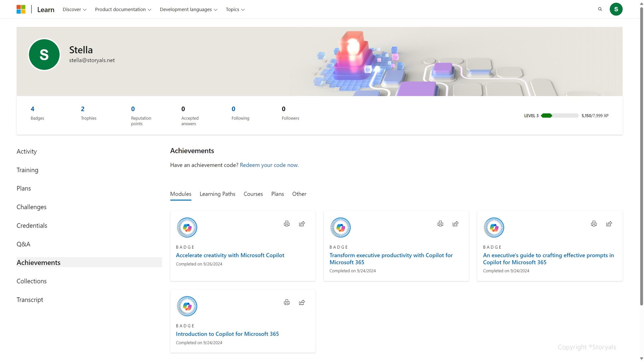644x362 pixels.
Task: Click the Level 3 XP progress bar
Action: click(560, 115)
